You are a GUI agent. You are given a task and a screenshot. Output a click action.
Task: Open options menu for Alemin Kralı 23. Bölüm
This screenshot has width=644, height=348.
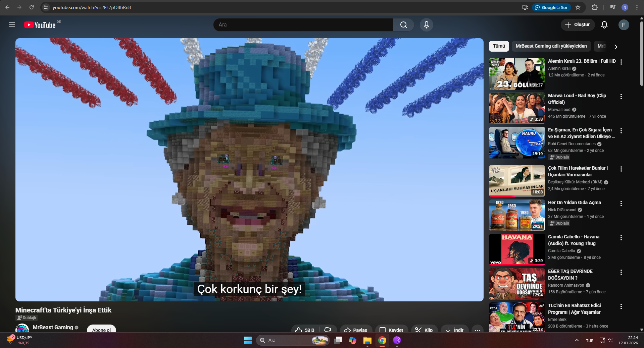click(621, 62)
